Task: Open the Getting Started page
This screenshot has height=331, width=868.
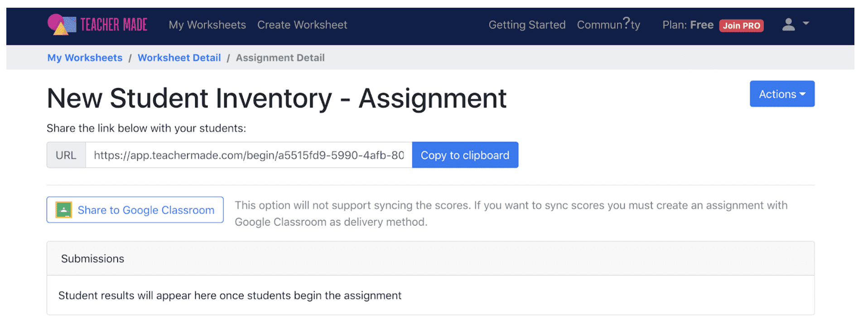Action: coord(526,25)
